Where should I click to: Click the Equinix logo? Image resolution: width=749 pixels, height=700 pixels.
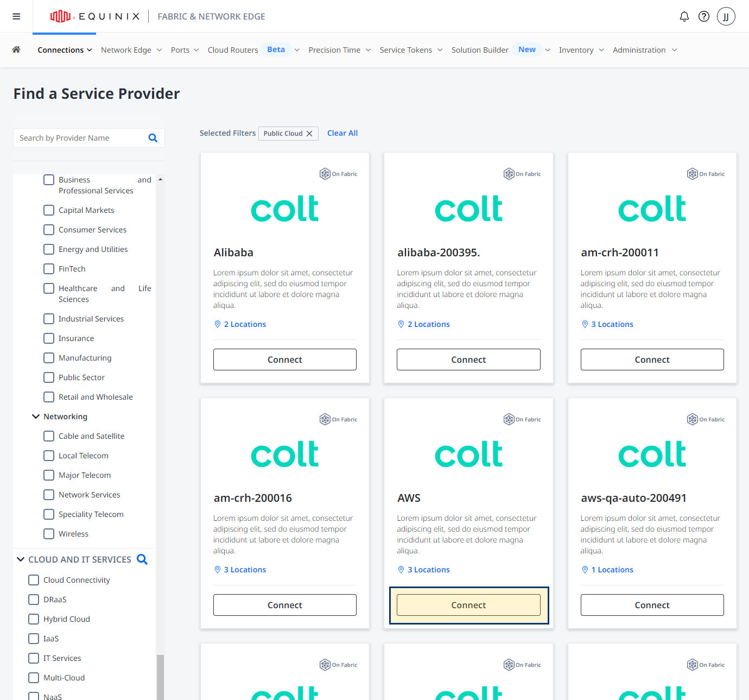(95, 16)
